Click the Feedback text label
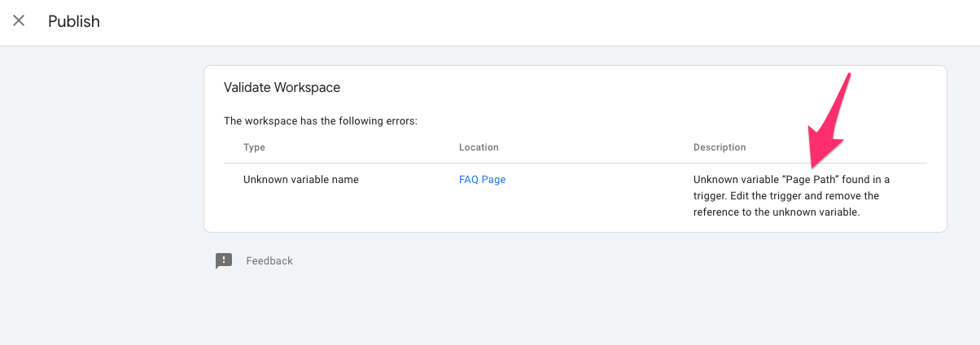980x345 pixels. pyautogui.click(x=269, y=260)
